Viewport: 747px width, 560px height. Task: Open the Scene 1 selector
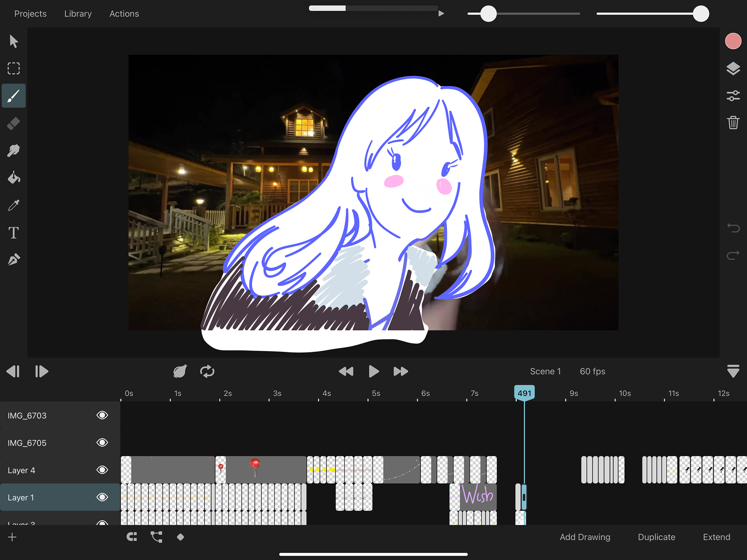click(545, 371)
